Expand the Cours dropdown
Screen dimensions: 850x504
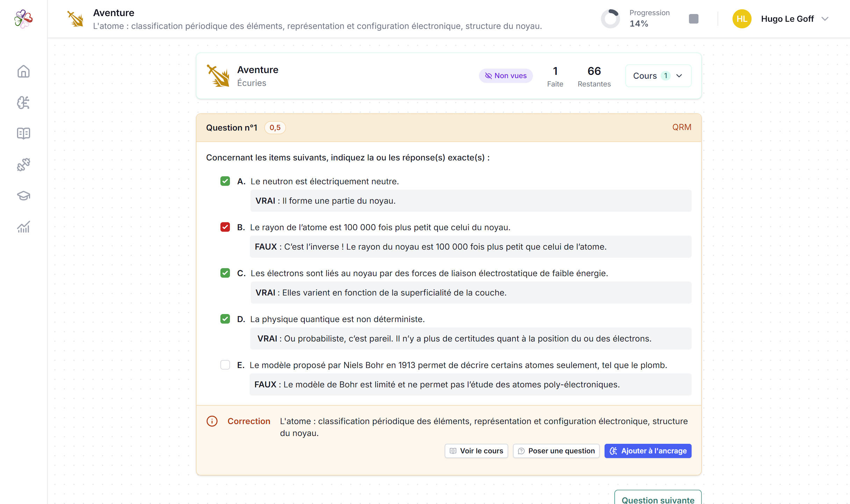pos(658,76)
